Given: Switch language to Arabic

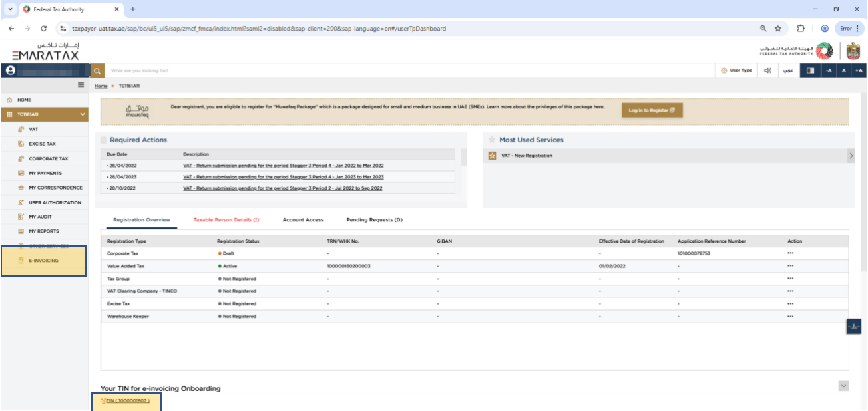Looking at the screenshot, I should click(x=788, y=70).
